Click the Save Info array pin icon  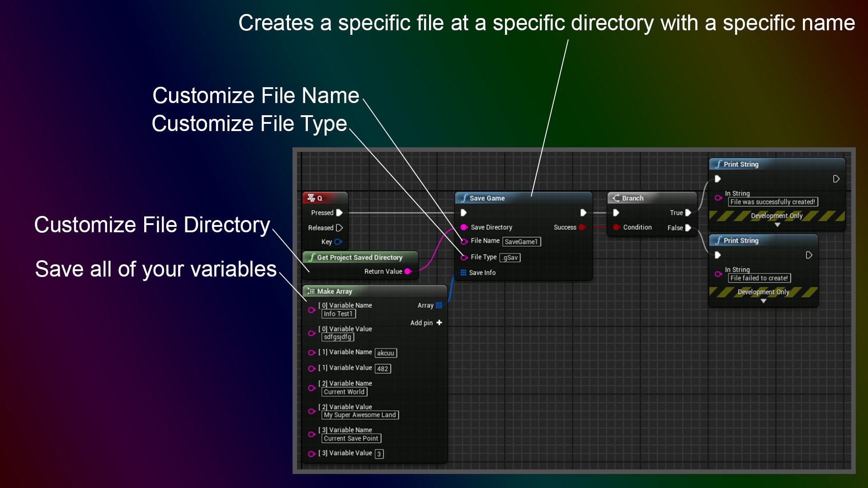463,272
